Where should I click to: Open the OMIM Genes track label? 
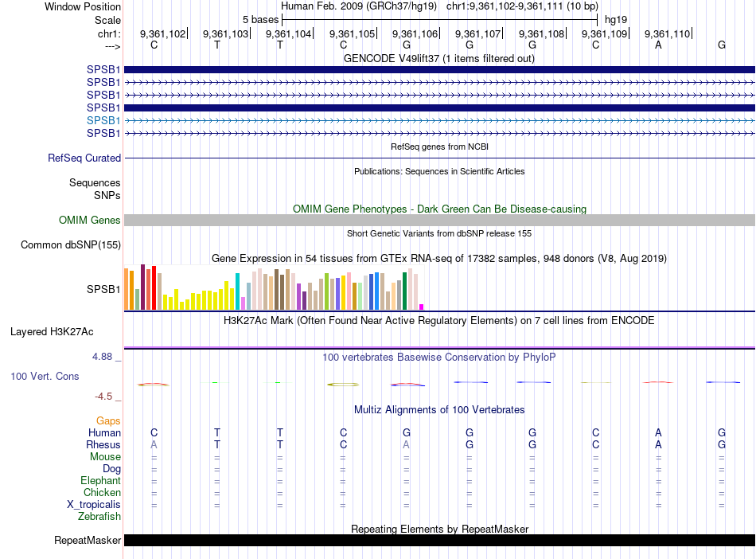89,221
